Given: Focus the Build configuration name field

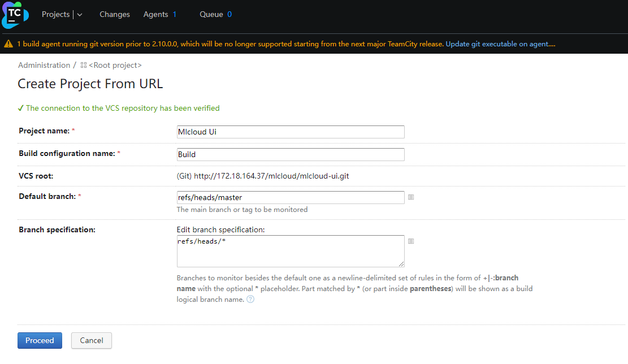Looking at the screenshot, I should point(291,154).
